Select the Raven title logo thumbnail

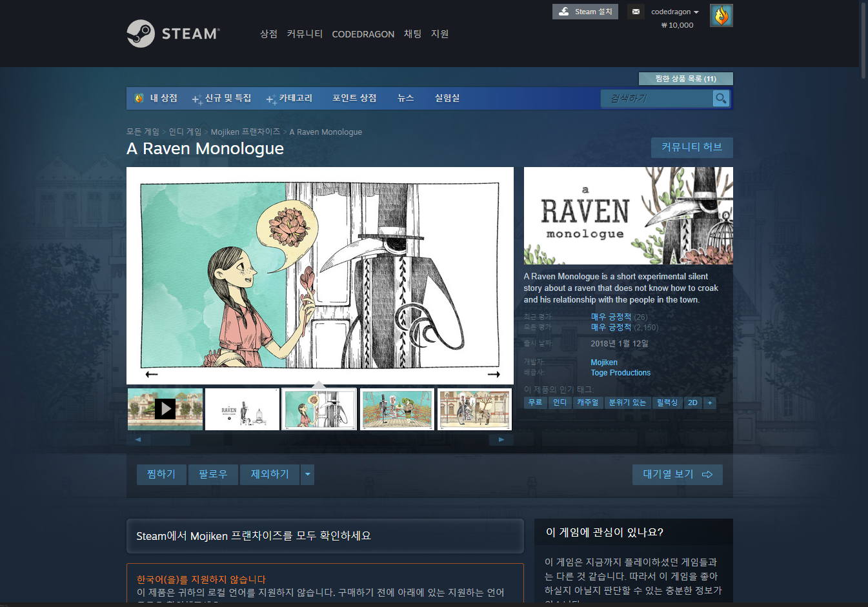point(242,409)
